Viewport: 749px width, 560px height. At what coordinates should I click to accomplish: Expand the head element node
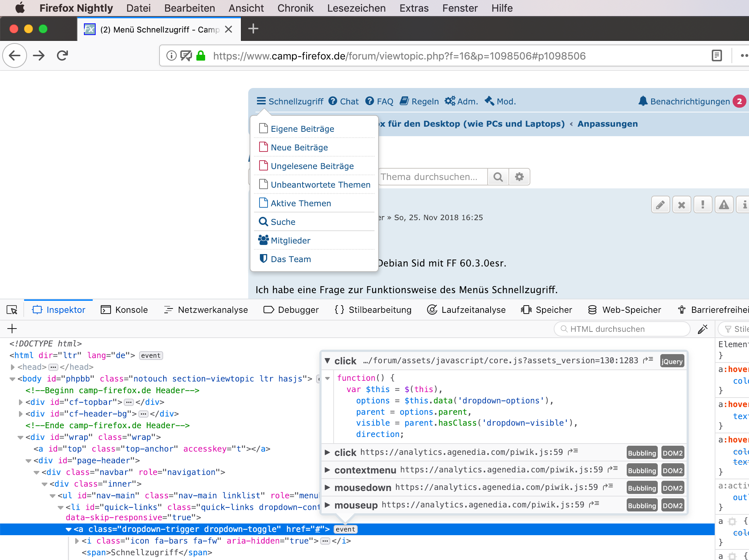point(13,367)
